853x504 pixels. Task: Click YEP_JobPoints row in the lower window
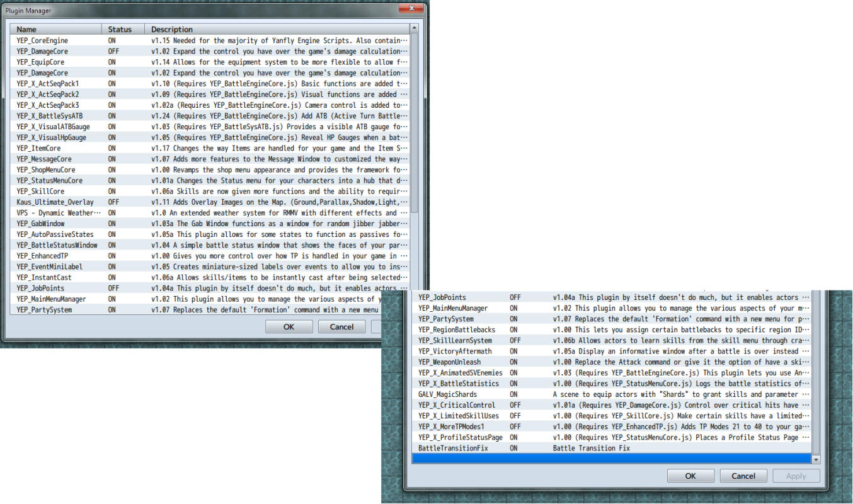612,297
